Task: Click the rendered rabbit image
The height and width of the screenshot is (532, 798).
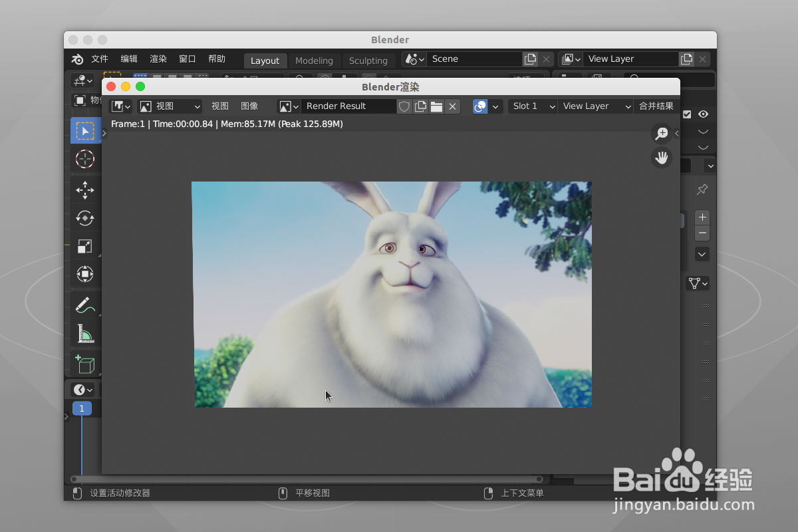Action: point(392,295)
